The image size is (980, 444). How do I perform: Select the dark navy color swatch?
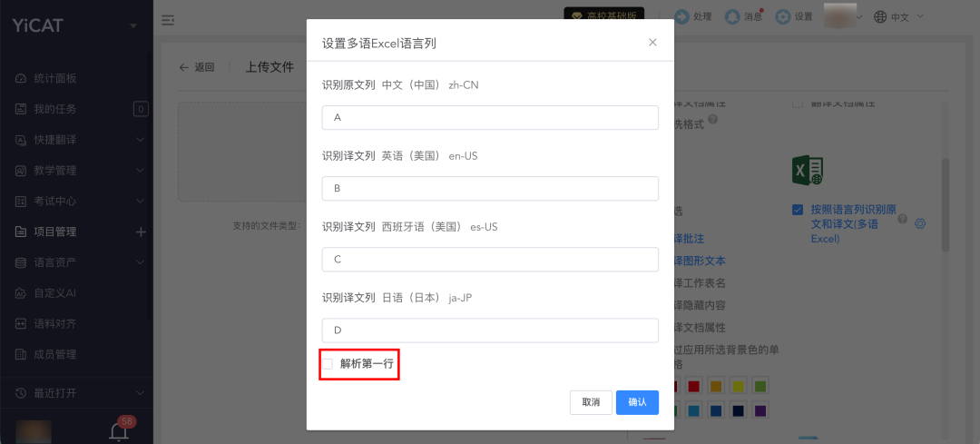tap(738, 410)
